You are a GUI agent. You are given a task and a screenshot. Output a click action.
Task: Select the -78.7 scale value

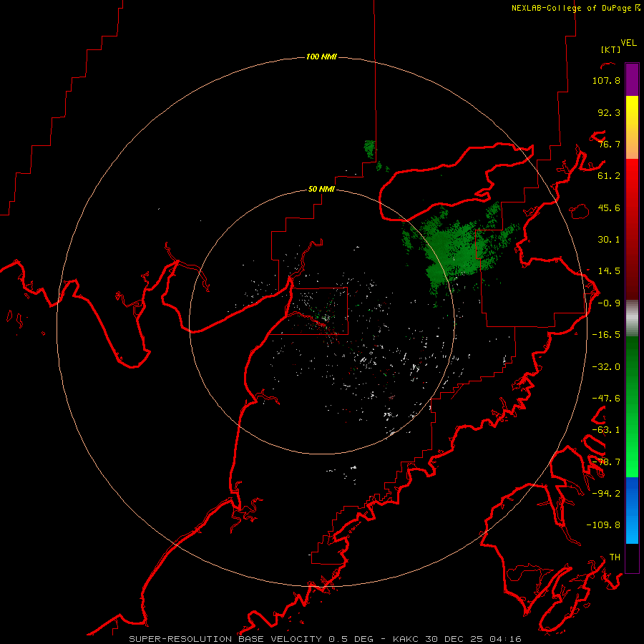click(606, 462)
